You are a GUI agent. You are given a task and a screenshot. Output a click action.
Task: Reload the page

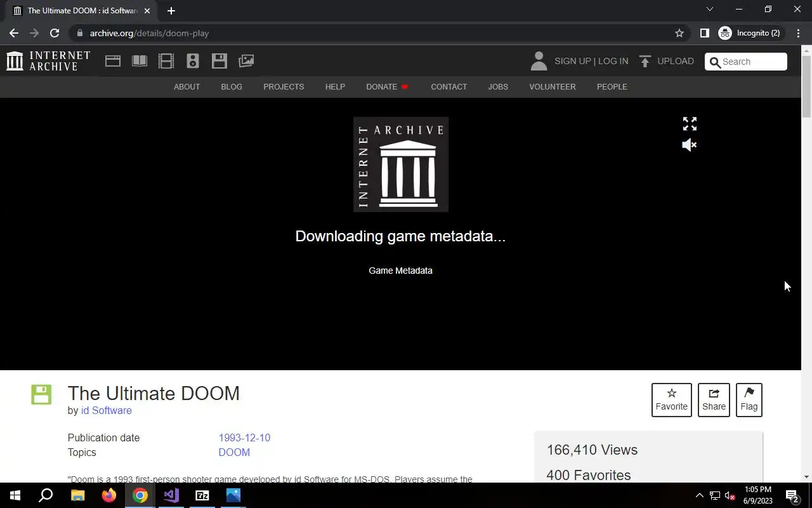55,33
